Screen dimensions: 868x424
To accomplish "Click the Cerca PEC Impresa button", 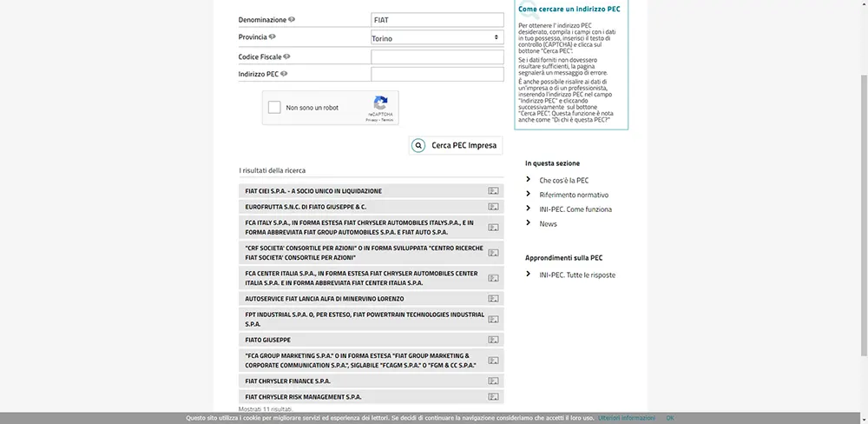I will [x=456, y=146].
